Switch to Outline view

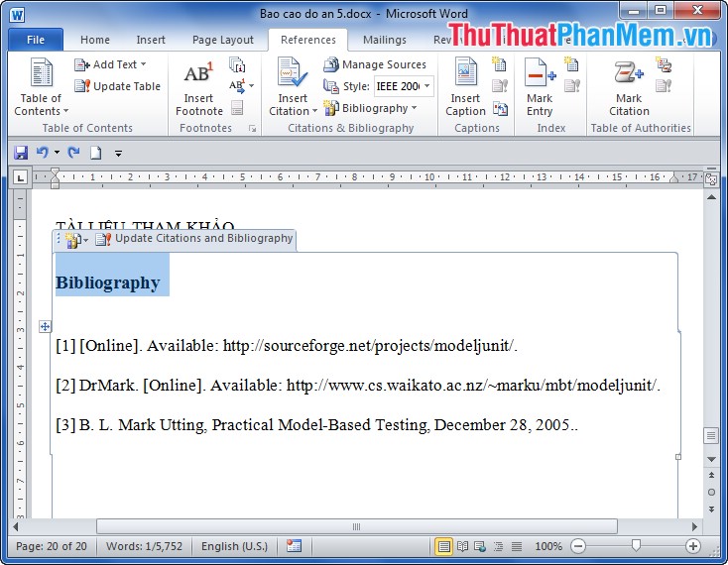(498, 546)
